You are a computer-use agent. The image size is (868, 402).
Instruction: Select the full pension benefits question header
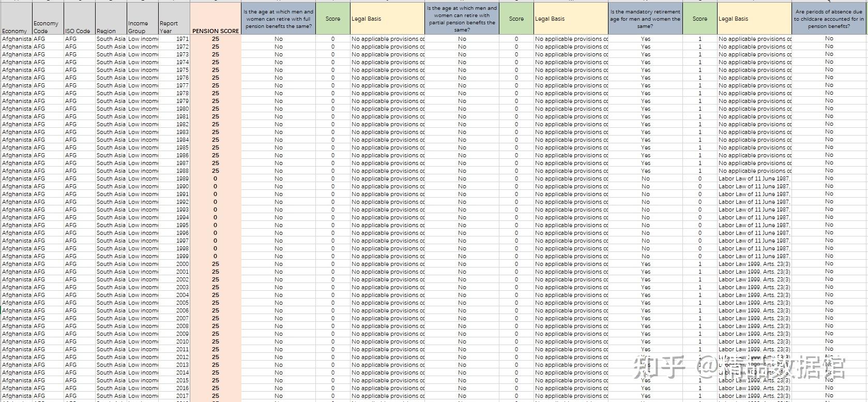(279, 19)
